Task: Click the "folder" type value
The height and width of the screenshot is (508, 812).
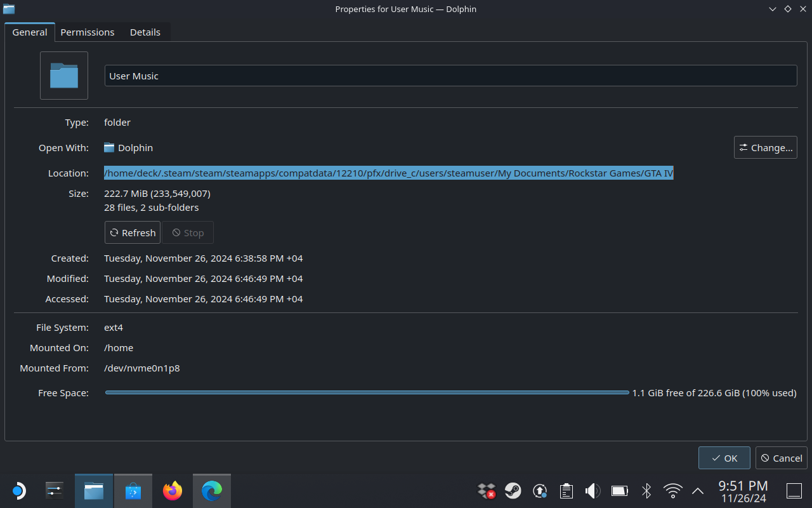Action: 117,122
